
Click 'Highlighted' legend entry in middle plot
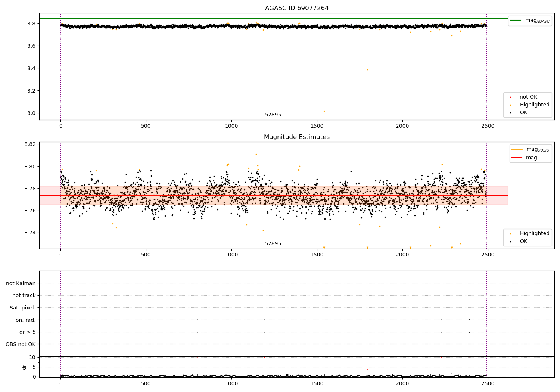click(530, 234)
